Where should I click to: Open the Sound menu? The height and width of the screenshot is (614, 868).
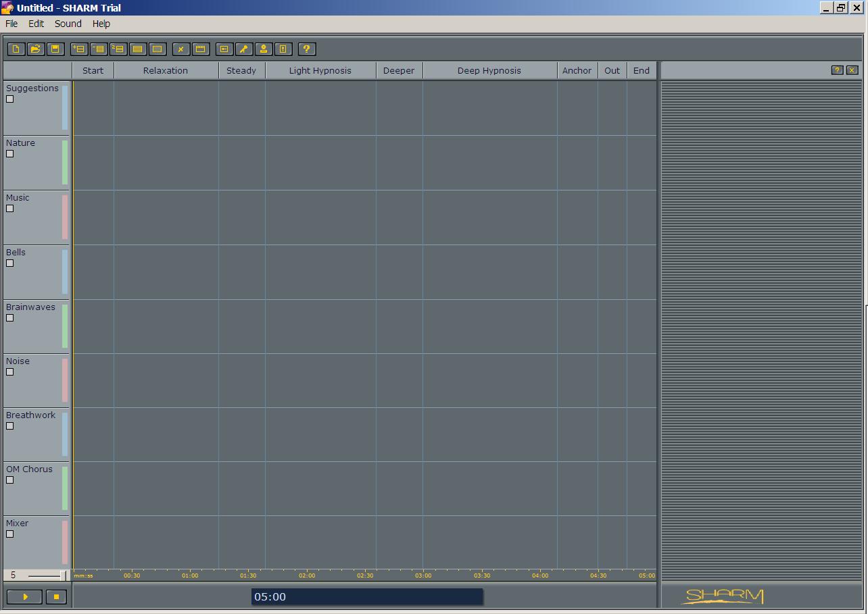68,24
